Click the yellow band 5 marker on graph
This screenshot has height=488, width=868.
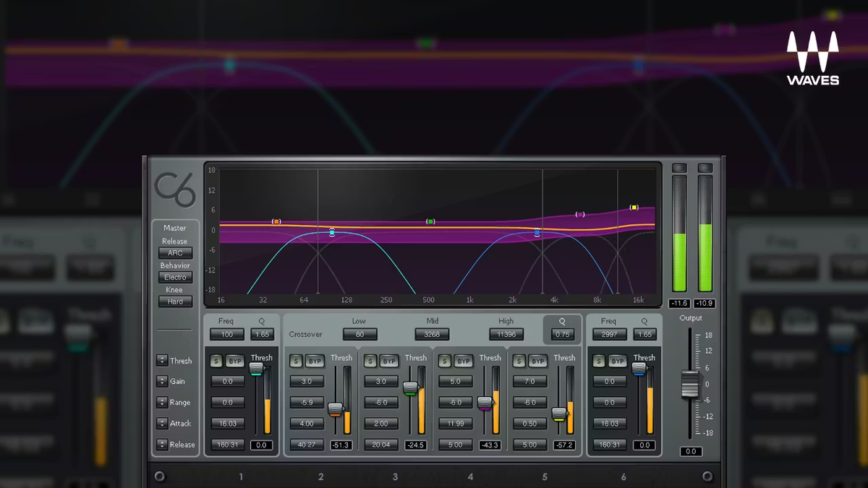[x=634, y=207]
